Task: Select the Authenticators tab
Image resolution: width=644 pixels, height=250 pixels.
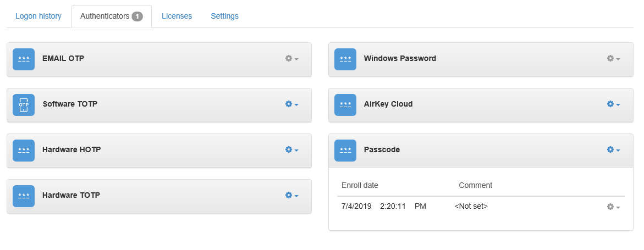Action: click(111, 16)
